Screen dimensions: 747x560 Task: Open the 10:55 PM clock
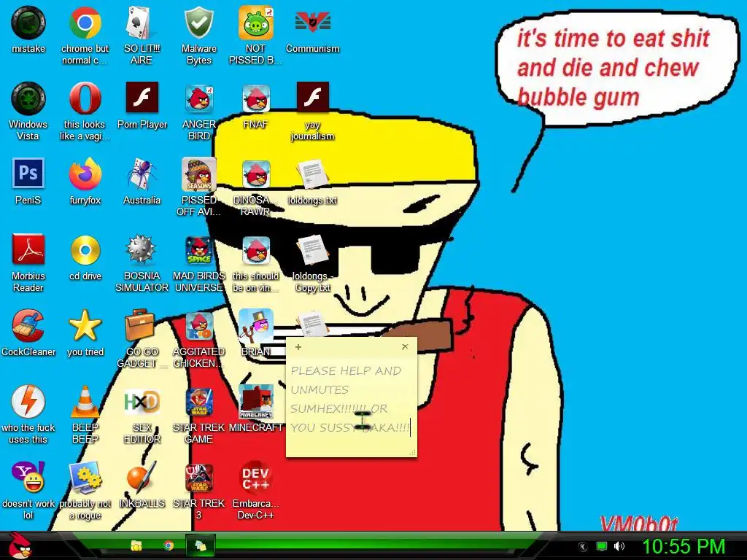684,546
